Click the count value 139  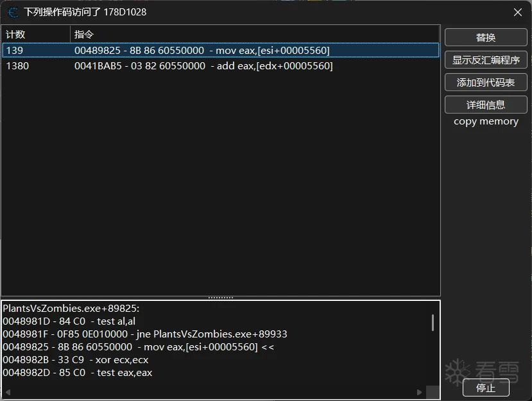(15, 51)
